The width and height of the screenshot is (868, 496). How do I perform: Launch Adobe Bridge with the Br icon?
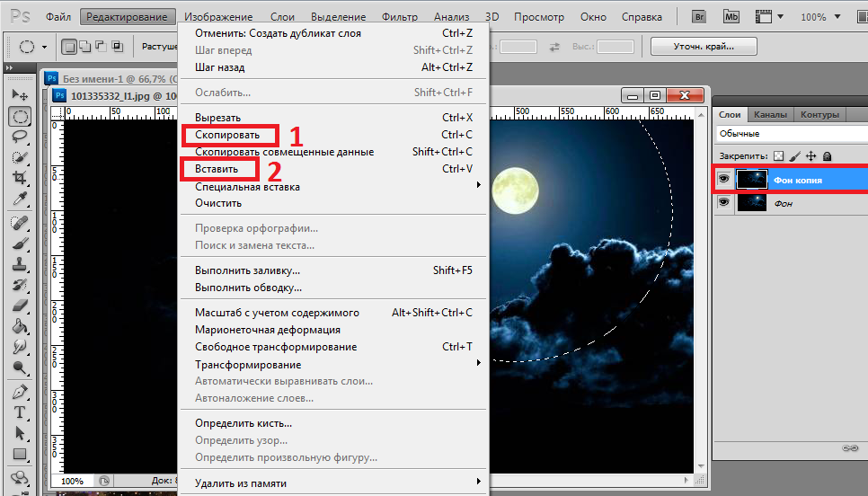[x=699, y=17]
